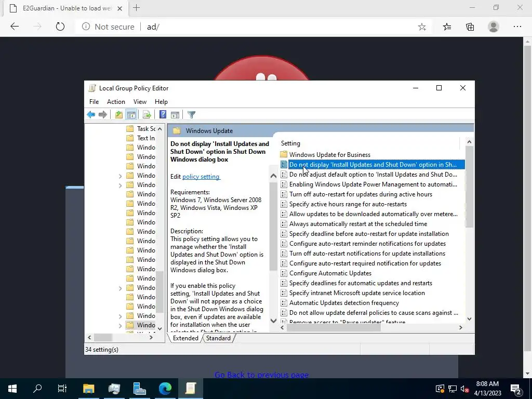This screenshot has height=399, width=532.
Task: Click the Back arrow in Group Policy toolbar
Action: click(x=91, y=115)
